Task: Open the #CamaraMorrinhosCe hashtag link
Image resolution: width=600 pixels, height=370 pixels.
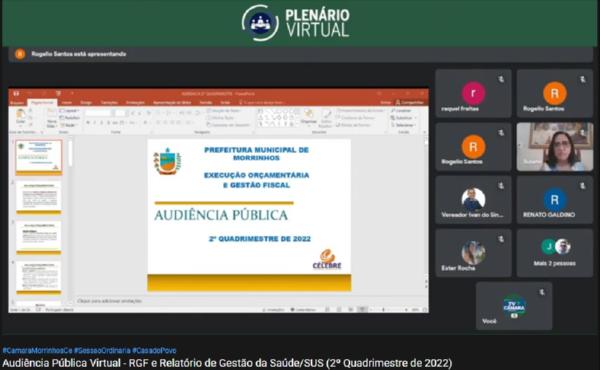Action: click(x=37, y=350)
